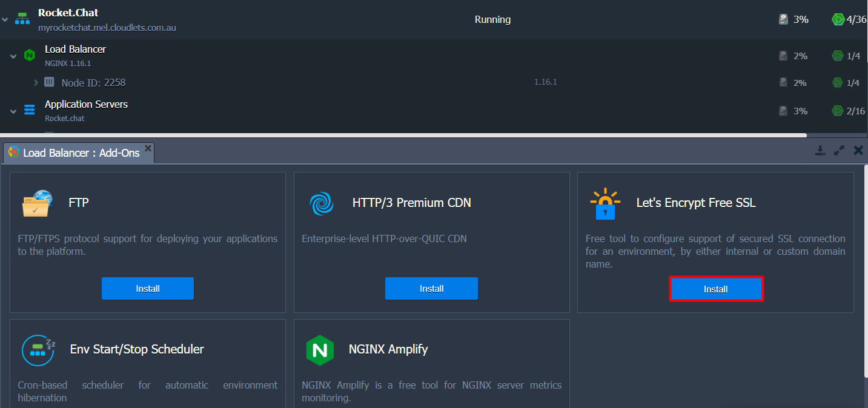Click the Let's Encrypt padlock icon
The image size is (868, 408).
pyautogui.click(x=605, y=204)
